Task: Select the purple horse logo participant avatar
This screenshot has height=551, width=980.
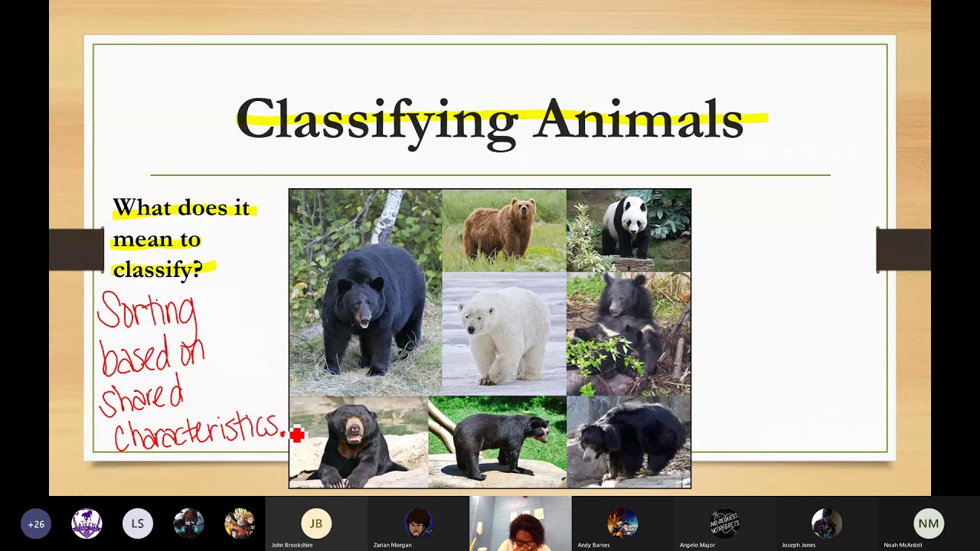Action: tap(87, 524)
